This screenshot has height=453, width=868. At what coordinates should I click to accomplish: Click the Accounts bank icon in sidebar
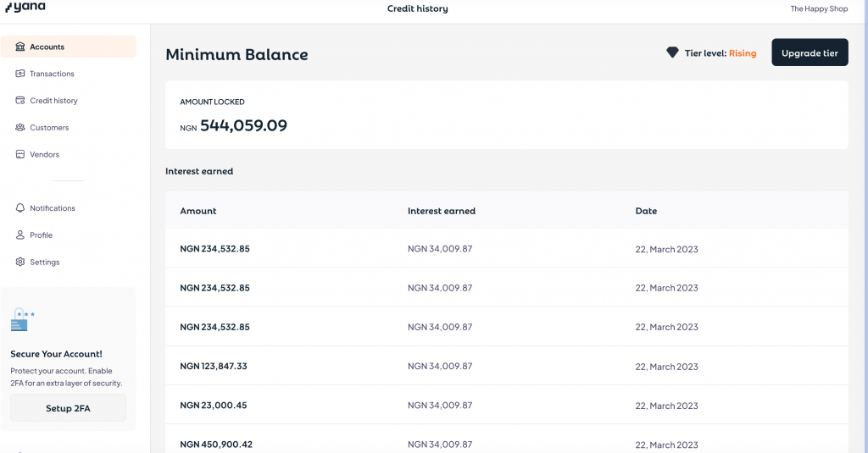20,47
